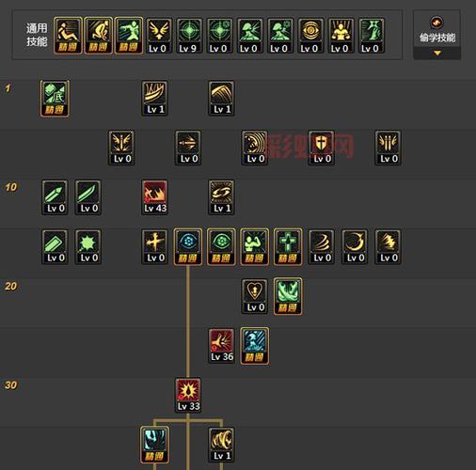Select the green flame mastered skill in row 20
Viewport: 476px width, 470px height.
(288, 296)
